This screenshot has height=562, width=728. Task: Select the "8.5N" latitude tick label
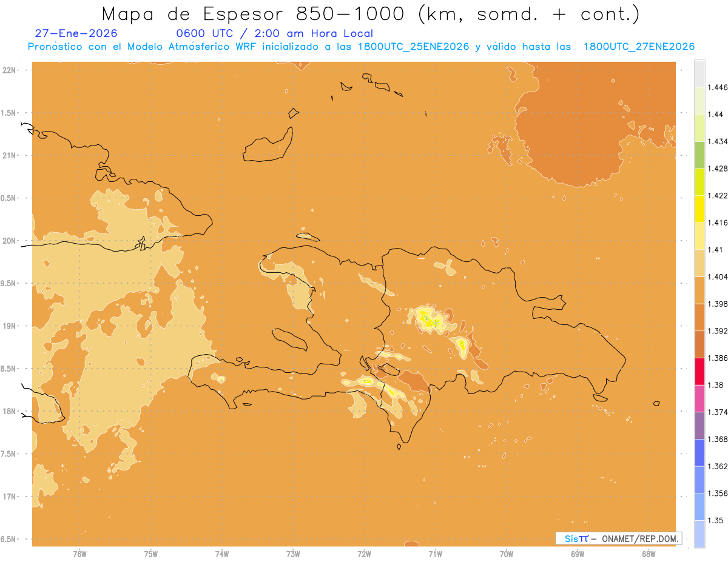(9, 369)
